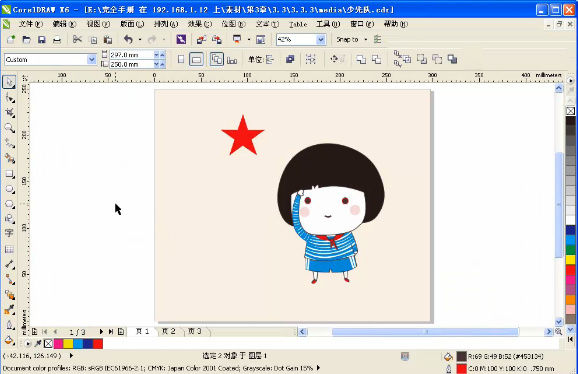The image size is (578, 374).
Task: Select the Dimension tool
Action: pyautogui.click(x=10, y=264)
